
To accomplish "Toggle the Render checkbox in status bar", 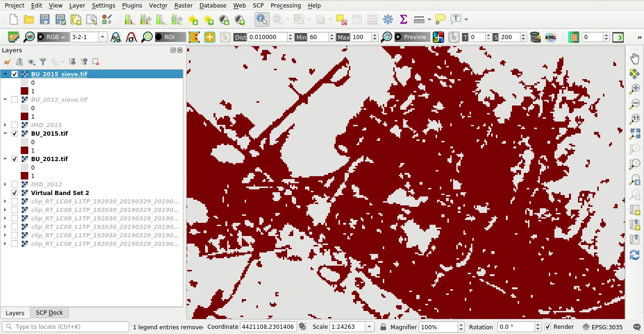I will (x=548, y=327).
